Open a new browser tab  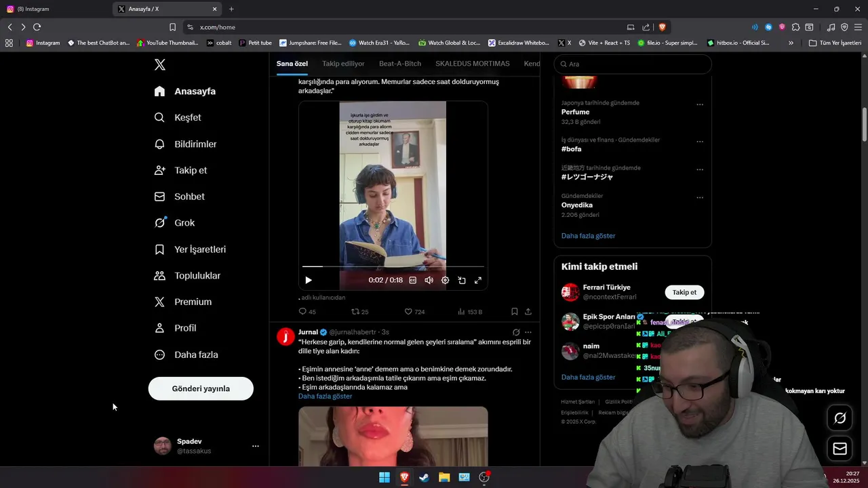point(231,9)
